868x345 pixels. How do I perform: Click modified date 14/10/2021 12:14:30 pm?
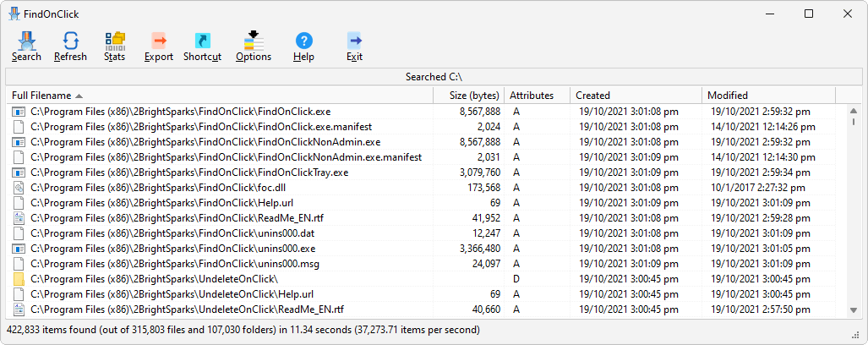pyautogui.click(x=763, y=157)
